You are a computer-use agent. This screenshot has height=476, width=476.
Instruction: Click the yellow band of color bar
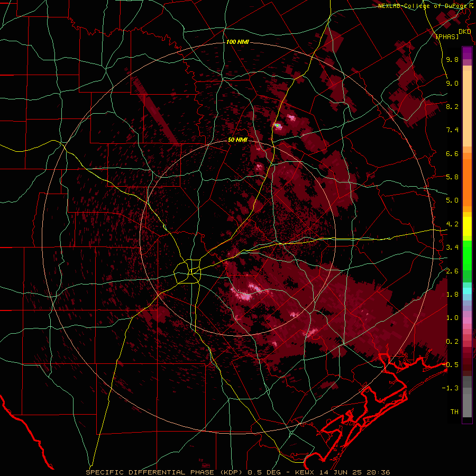point(467,226)
